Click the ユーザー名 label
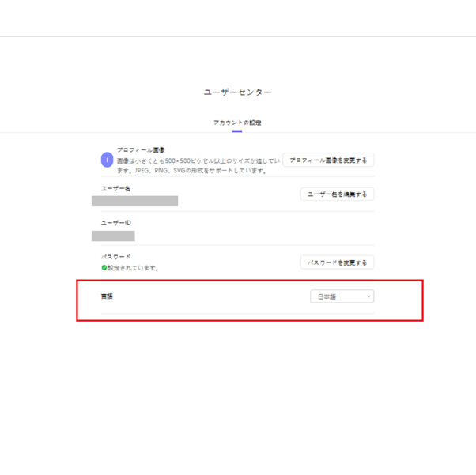The width and height of the screenshot is (476, 475). coord(115,188)
